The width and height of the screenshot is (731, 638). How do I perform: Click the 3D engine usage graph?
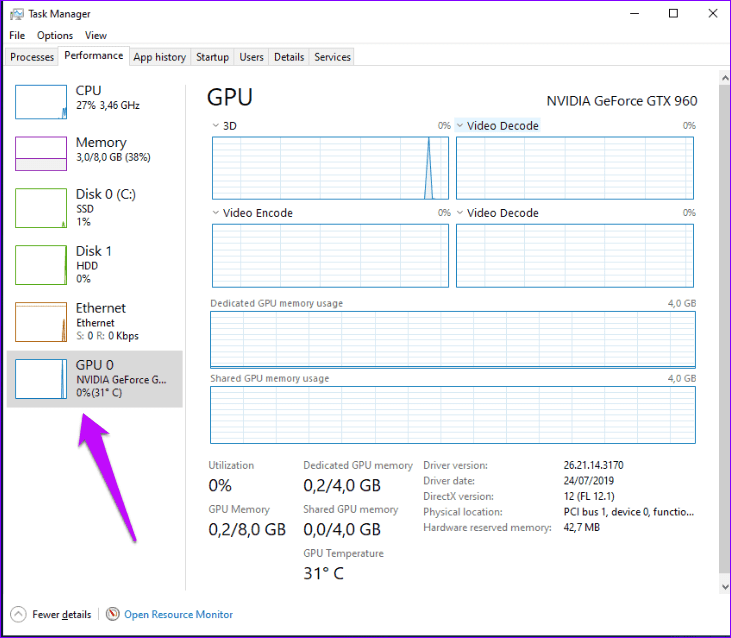(330, 168)
